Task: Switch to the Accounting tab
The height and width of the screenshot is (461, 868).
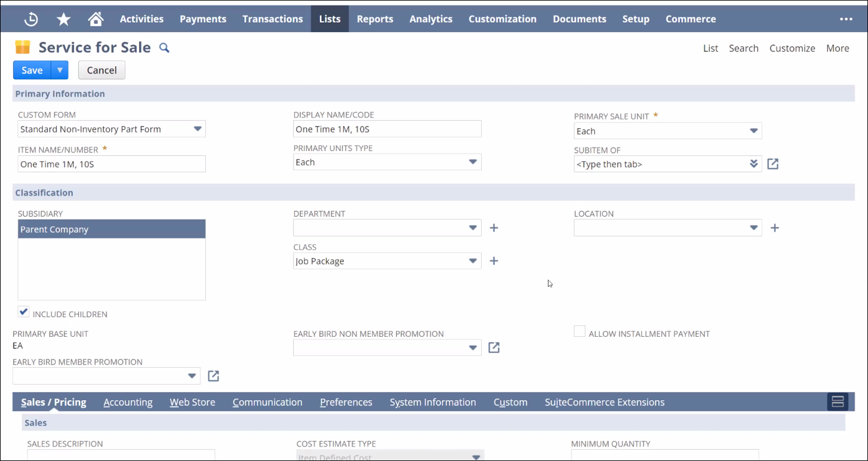Action: pos(128,402)
